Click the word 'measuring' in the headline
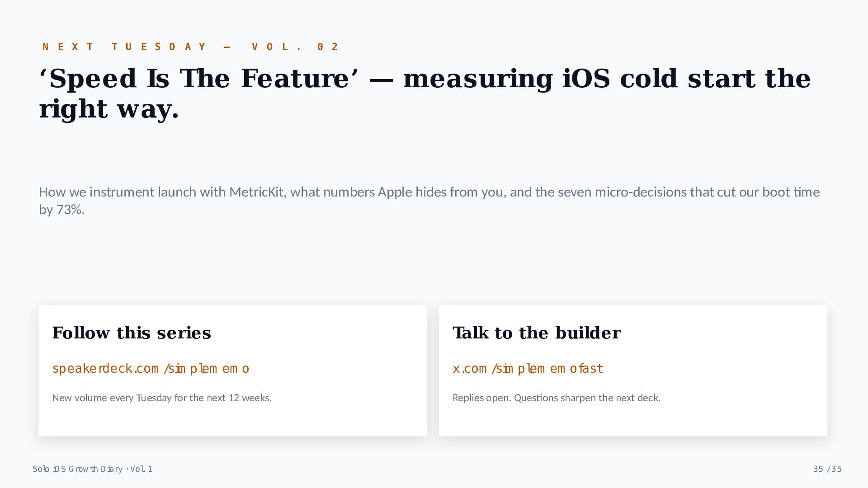 click(x=478, y=79)
